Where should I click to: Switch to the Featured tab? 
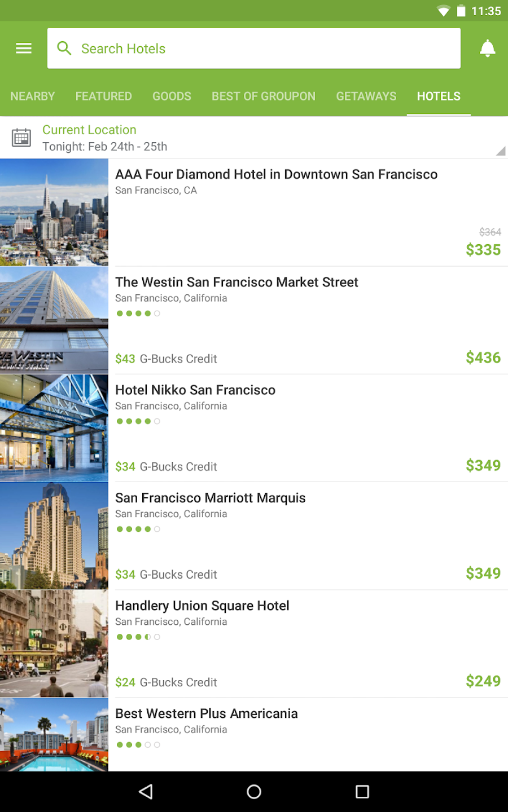104,96
